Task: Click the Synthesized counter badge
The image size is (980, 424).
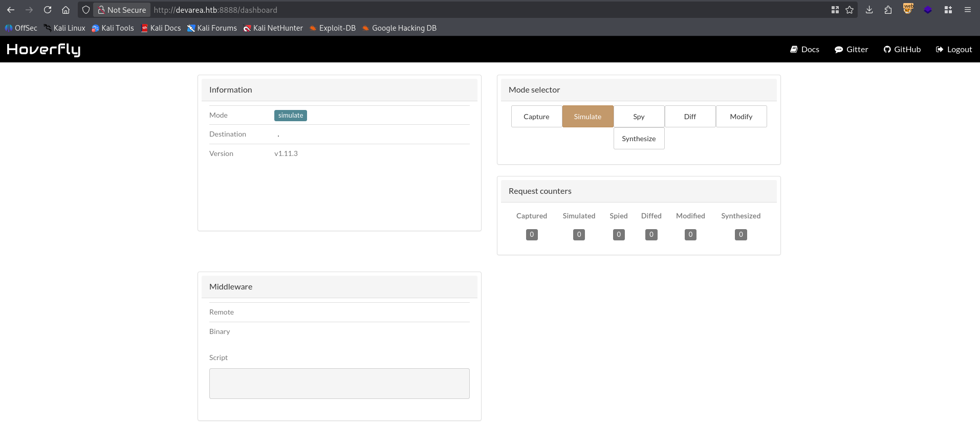Action: [x=741, y=235]
